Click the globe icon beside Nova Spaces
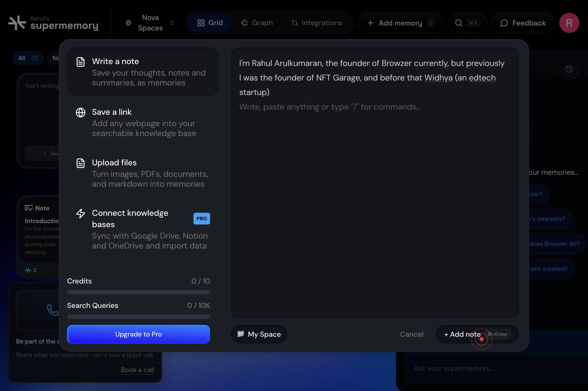 pos(128,23)
